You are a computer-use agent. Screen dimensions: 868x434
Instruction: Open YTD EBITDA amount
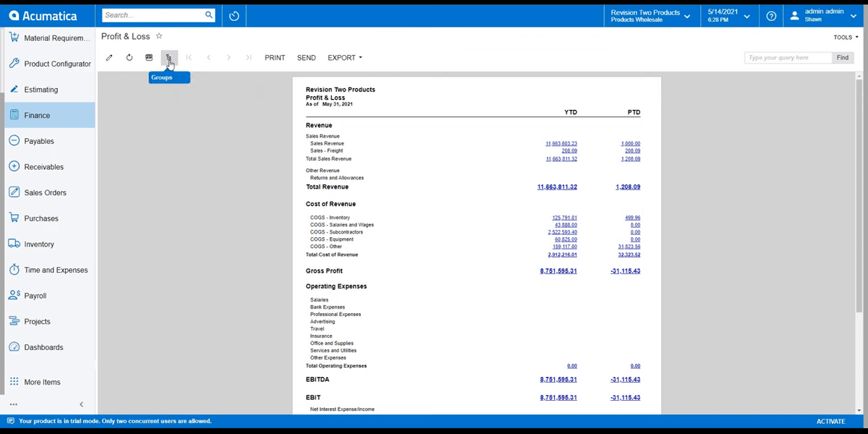click(558, 379)
